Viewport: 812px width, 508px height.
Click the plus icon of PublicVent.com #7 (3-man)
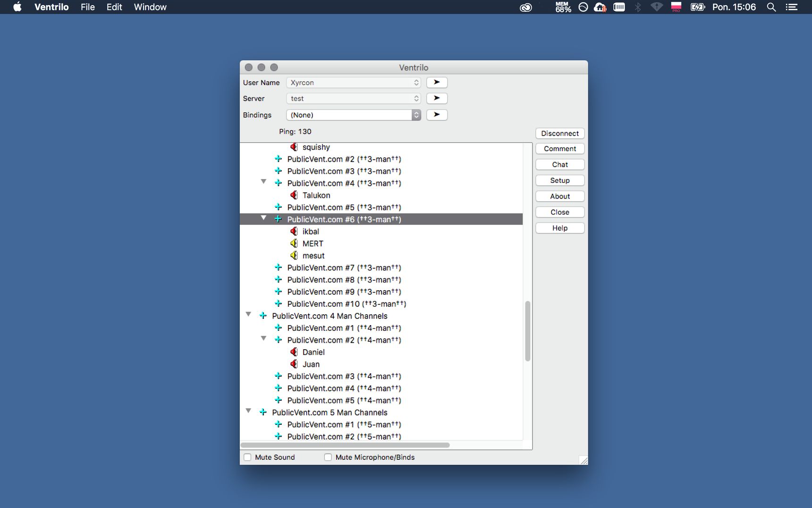[278, 267]
